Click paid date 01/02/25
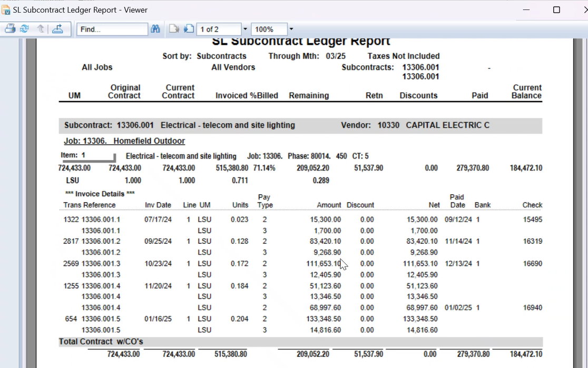This screenshot has width=588, height=368. coord(458,307)
